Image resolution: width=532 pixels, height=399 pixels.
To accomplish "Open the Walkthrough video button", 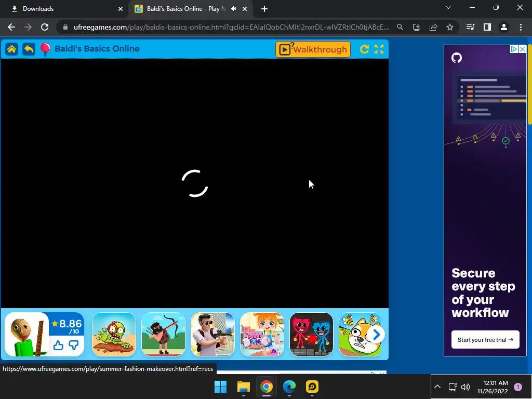I will tap(313, 49).
